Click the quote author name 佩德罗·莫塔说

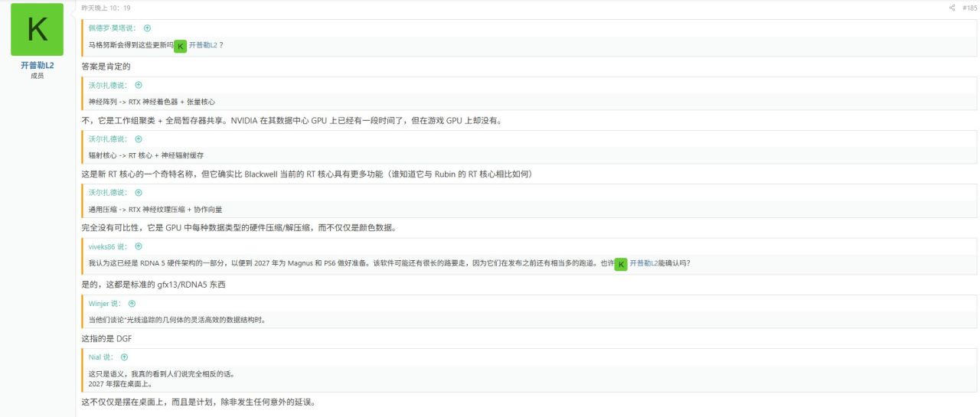[x=113, y=28]
